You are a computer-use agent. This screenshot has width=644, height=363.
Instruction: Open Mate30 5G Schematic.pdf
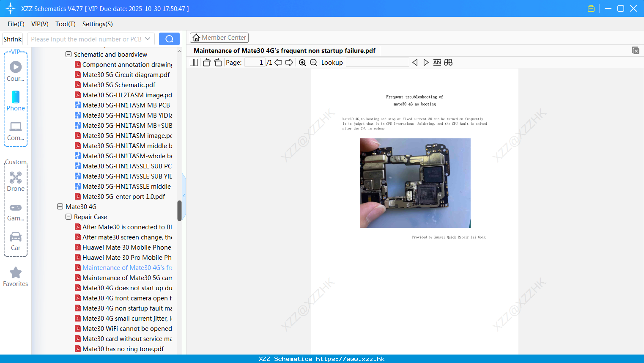[x=115, y=85]
